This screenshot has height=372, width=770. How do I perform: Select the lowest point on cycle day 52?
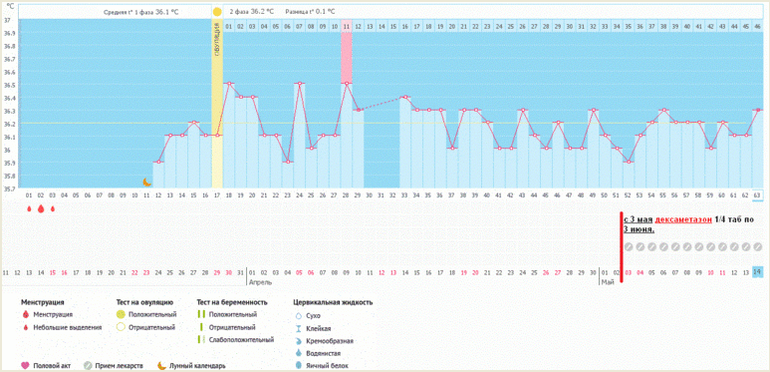628,162
